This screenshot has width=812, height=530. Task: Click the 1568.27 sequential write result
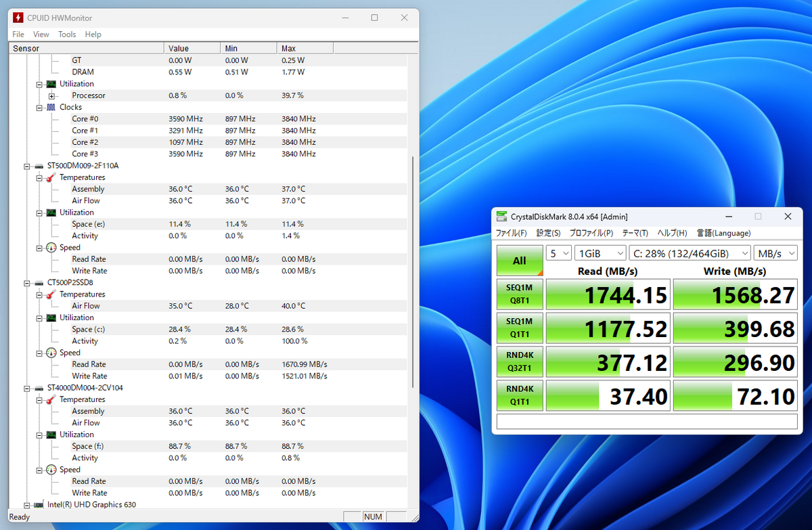(x=735, y=294)
